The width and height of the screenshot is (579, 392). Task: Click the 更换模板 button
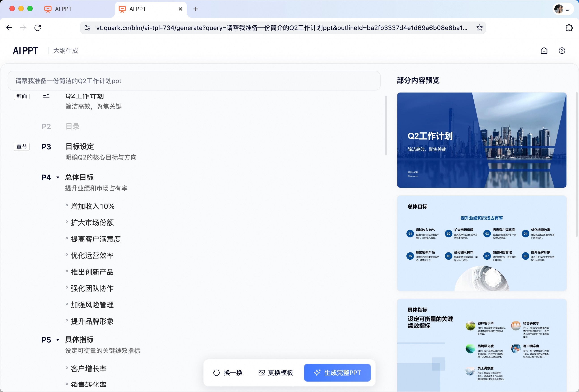(x=276, y=373)
